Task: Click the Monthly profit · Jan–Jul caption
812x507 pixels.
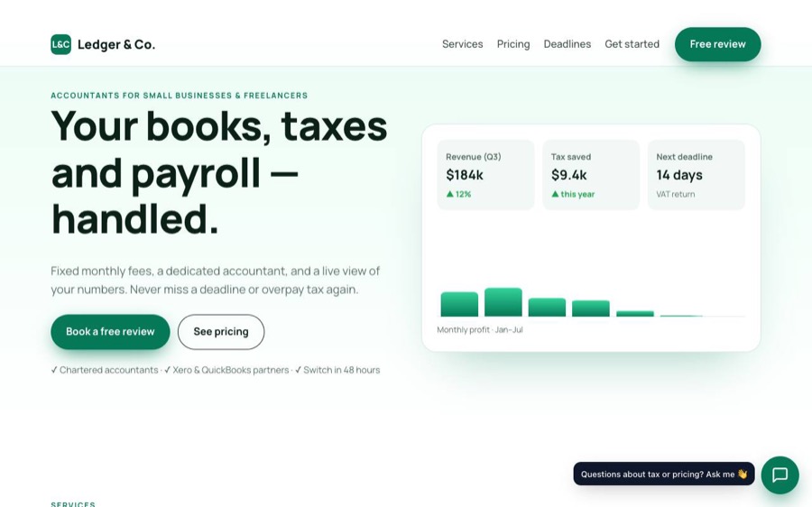Action: [480, 330]
